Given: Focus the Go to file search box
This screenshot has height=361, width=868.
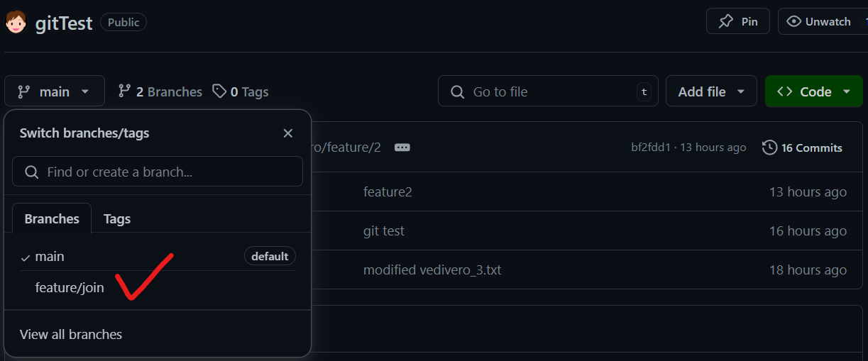Looking at the screenshot, I should click(x=548, y=91).
